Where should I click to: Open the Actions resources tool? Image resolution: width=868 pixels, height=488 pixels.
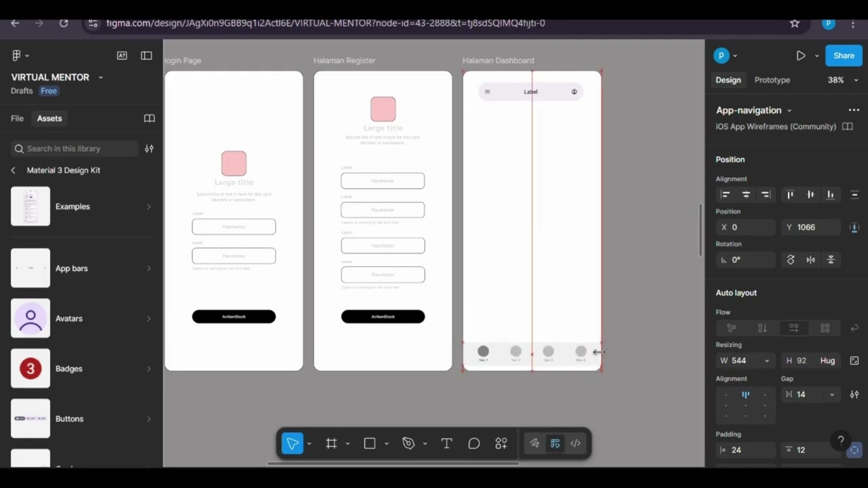(501, 443)
